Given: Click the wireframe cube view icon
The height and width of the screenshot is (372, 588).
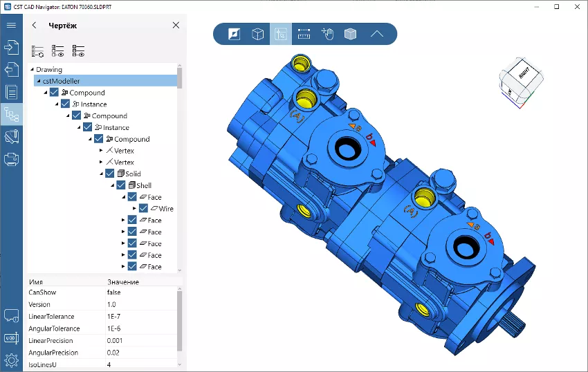Looking at the screenshot, I should pos(257,34).
